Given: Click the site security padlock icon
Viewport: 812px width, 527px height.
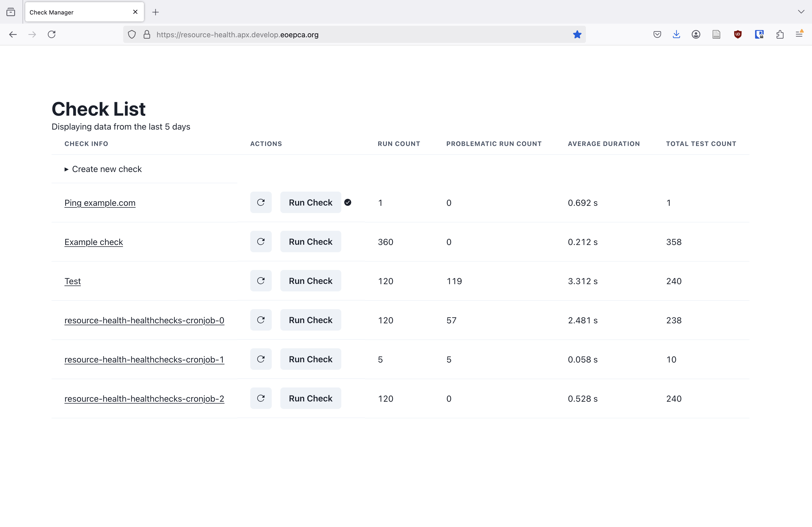Looking at the screenshot, I should coord(147,34).
